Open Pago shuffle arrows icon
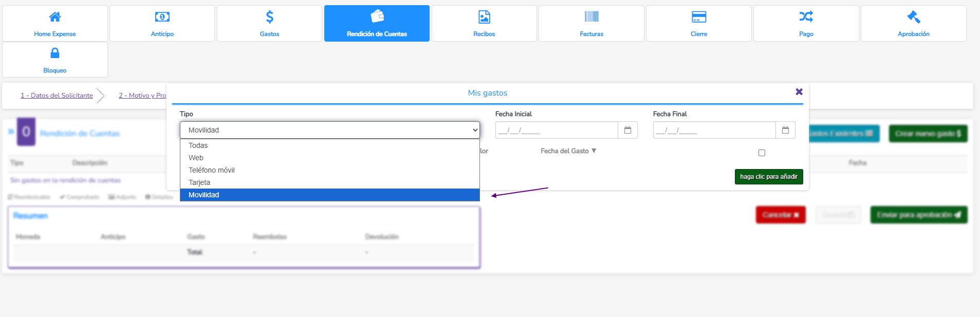This screenshot has height=317, width=980. tap(806, 17)
